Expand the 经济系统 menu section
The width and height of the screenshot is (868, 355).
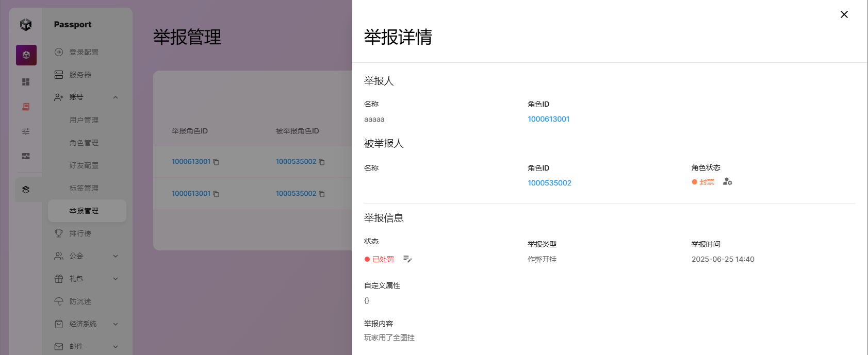click(116, 324)
